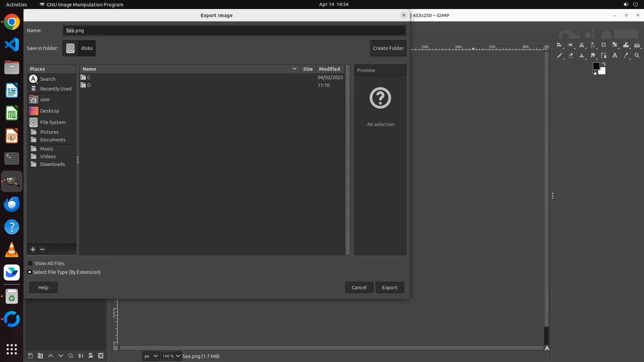Enable the Show All Files checkbox

click(x=30, y=263)
